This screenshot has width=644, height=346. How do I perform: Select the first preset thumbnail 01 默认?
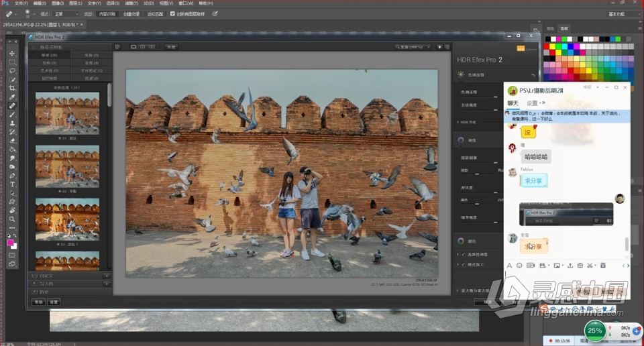(x=67, y=112)
